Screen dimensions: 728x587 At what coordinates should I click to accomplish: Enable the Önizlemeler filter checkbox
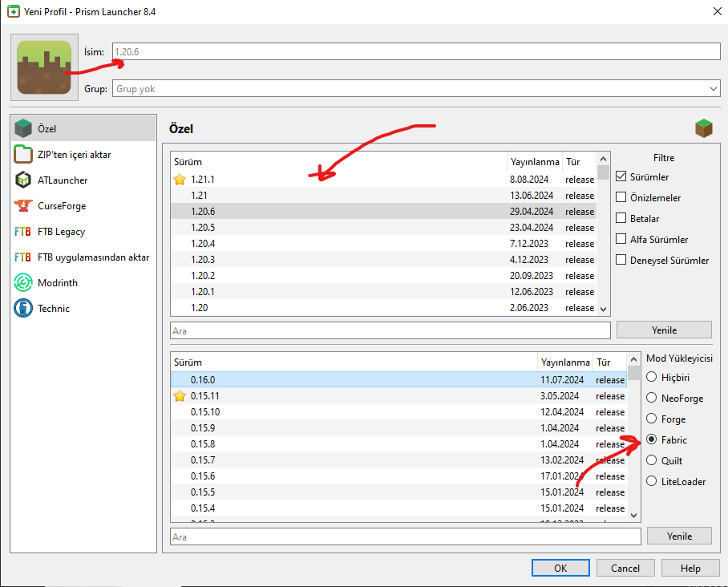pyautogui.click(x=621, y=197)
